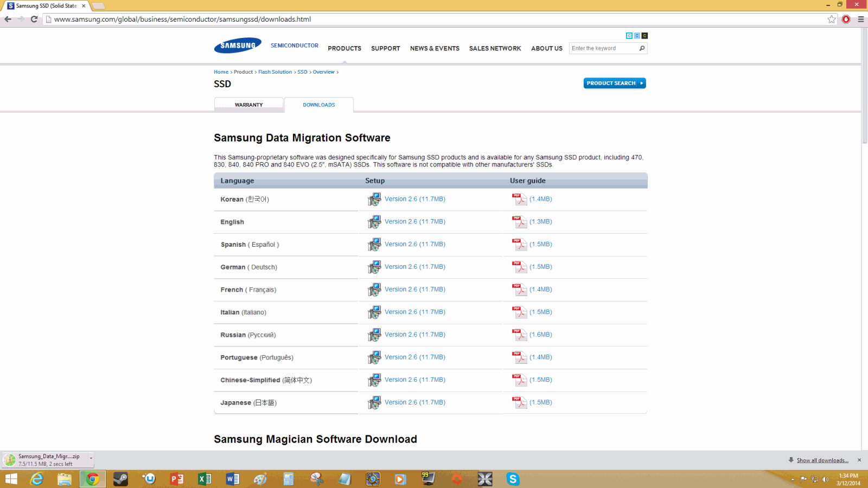Click the French setup installer icon
Image resolution: width=868 pixels, height=488 pixels.
click(x=374, y=290)
